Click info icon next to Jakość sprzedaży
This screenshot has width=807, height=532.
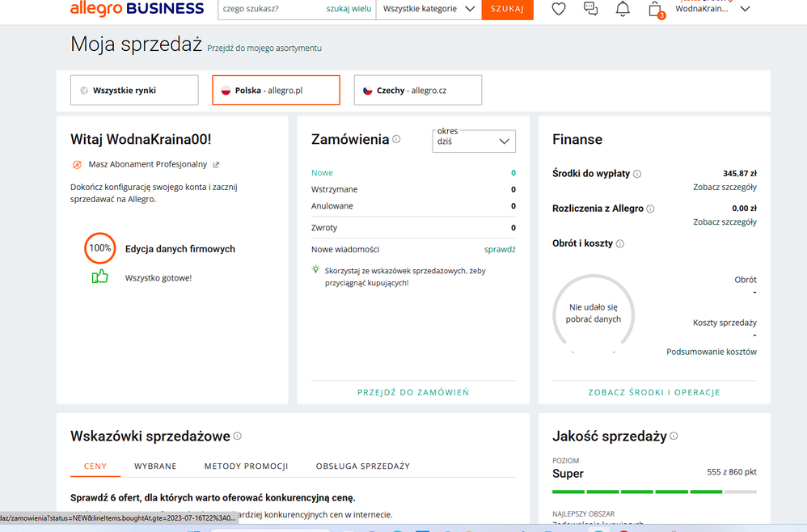click(x=674, y=436)
